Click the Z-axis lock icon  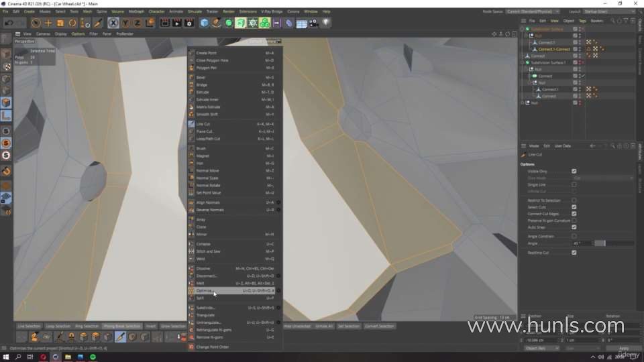tap(138, 23)
